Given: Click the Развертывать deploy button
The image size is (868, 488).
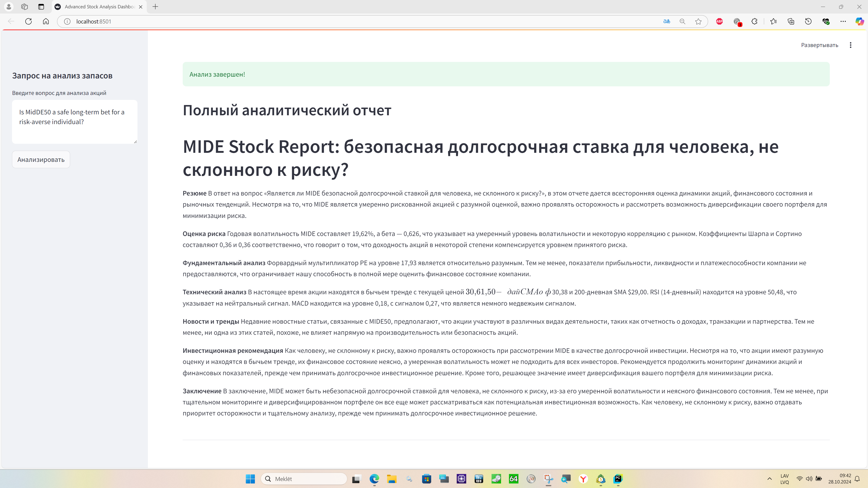Looking at the screenshot, I should (x=819, y=45).
